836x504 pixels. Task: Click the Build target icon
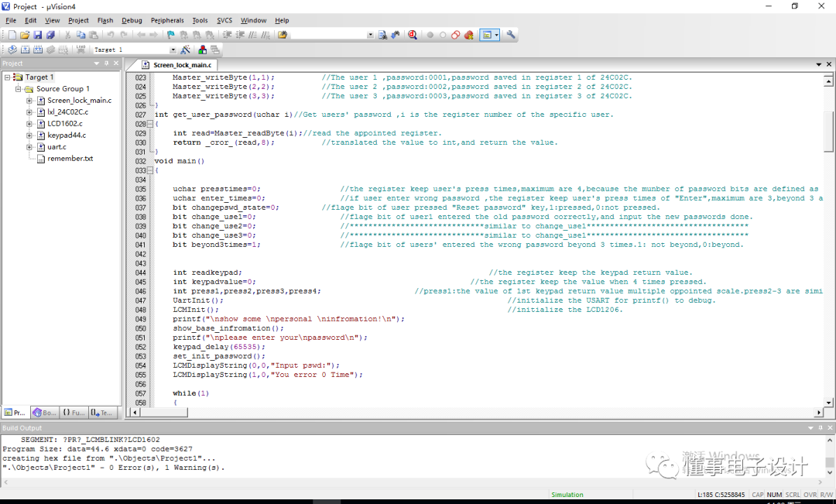(x=25, y=50)
